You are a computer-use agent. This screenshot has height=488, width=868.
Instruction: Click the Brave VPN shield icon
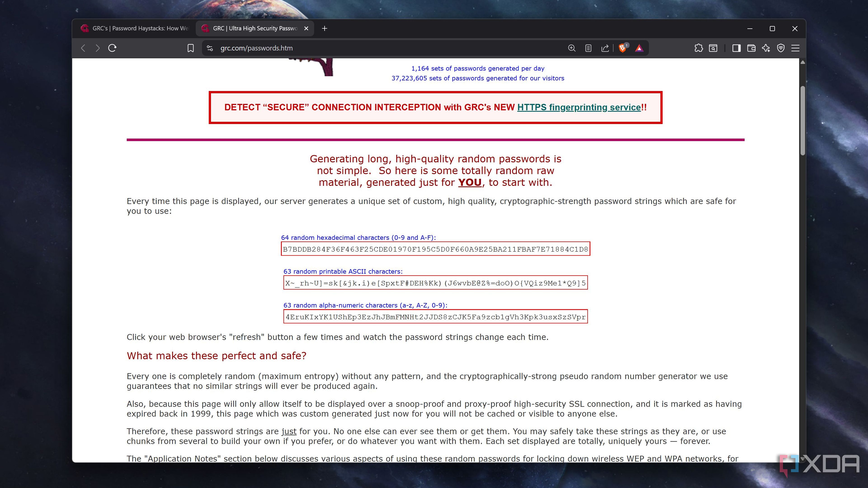click(781, 48)
